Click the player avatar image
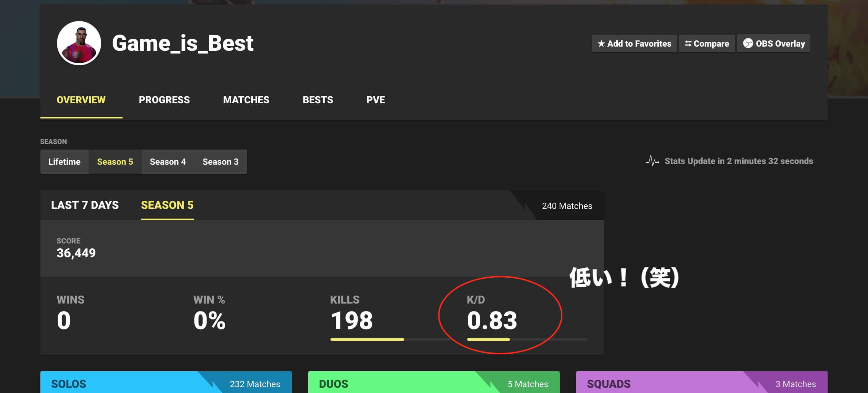 click(79, 43)
